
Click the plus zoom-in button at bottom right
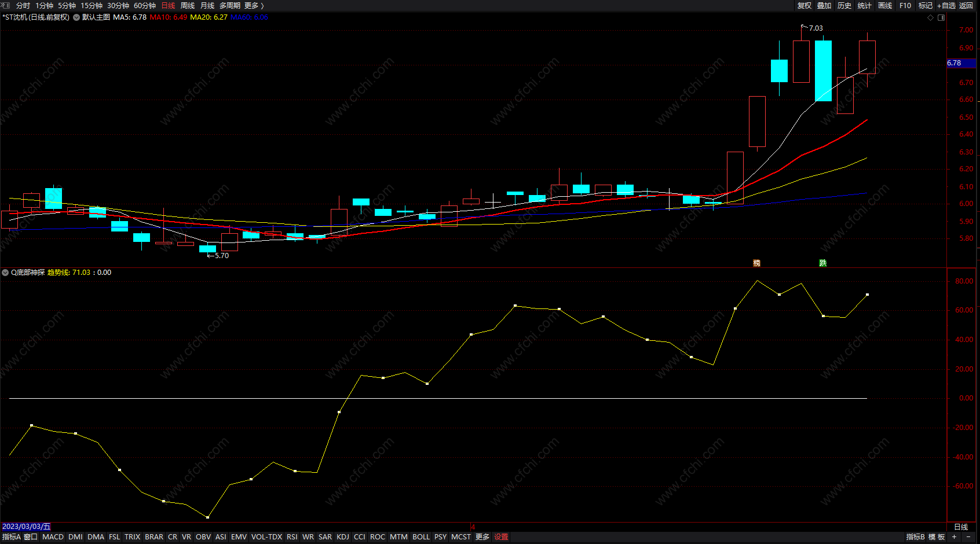click(x=955, y=537)
